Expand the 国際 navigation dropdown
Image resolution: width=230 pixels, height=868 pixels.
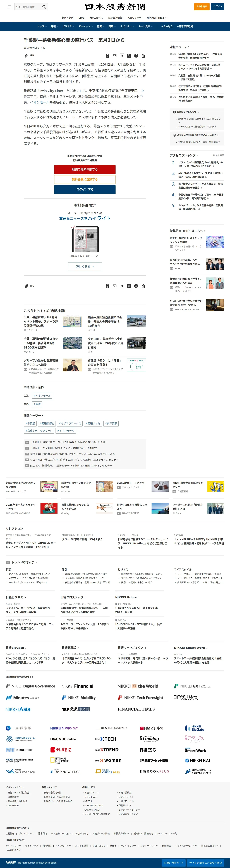point(112,26)
